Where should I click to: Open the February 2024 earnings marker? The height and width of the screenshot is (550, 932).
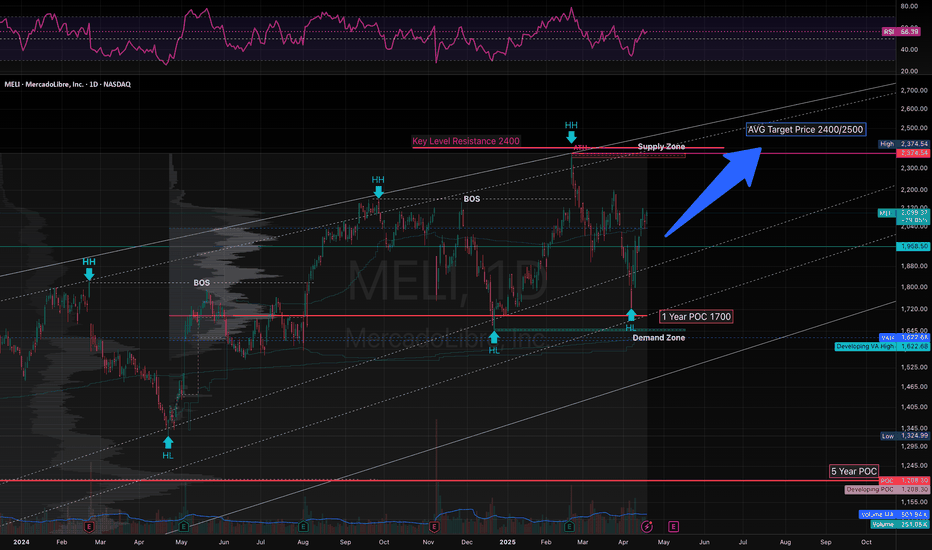pyautogui.click(x=90, y=527)
